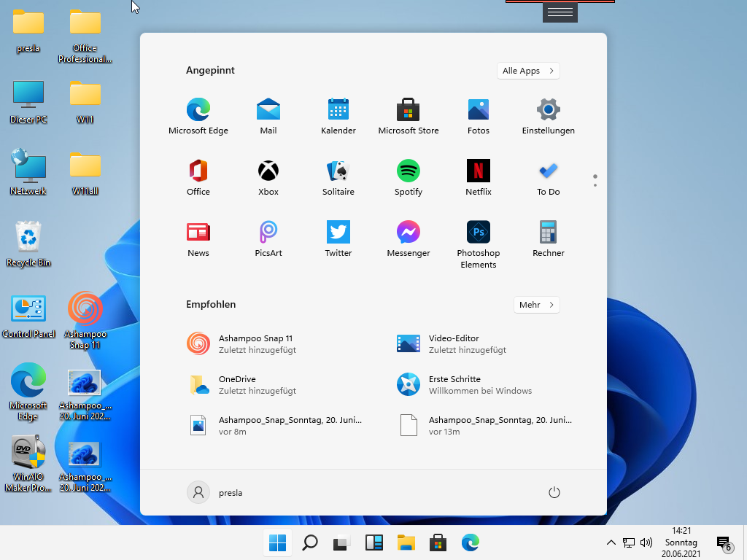
Task: Launch Edge from the taskbar
Action: [471, 542]
